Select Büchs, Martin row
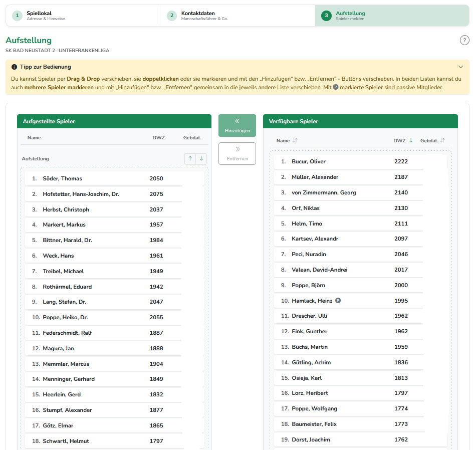The image size is (476, 450). pyautogui.click(x=361, y=347)
